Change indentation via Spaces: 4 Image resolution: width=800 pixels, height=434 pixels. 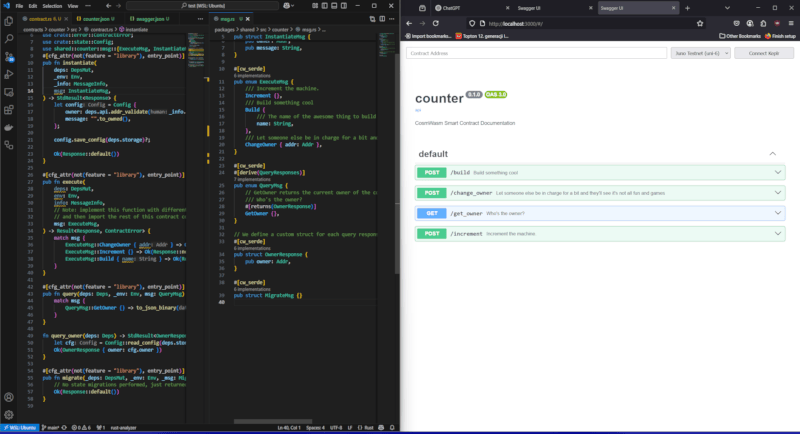315,428
